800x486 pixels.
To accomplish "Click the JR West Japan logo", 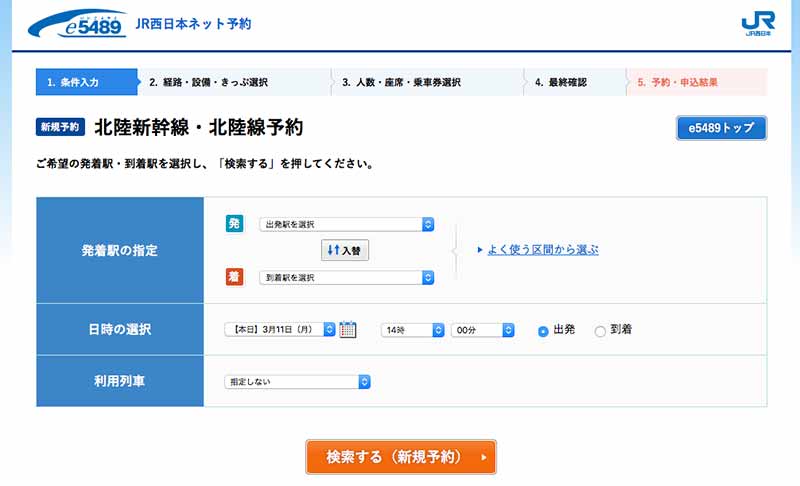I will 758,24.
